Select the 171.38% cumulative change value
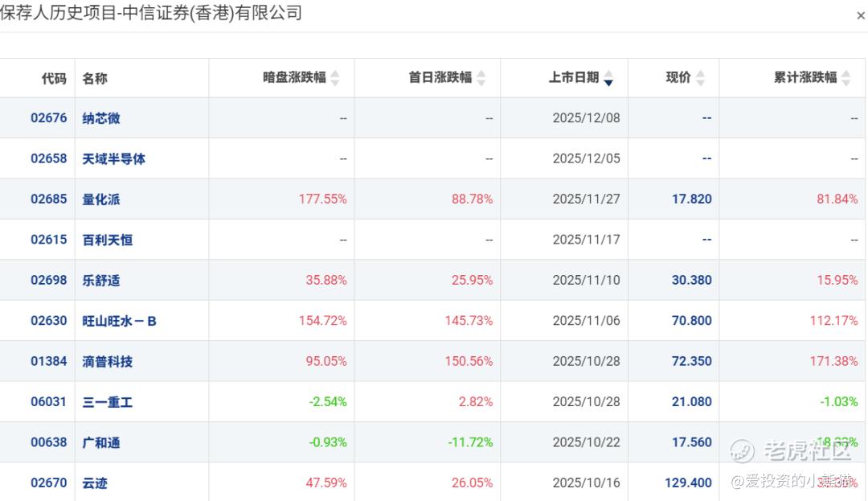The image size is (868, 501). coord(834,361)
